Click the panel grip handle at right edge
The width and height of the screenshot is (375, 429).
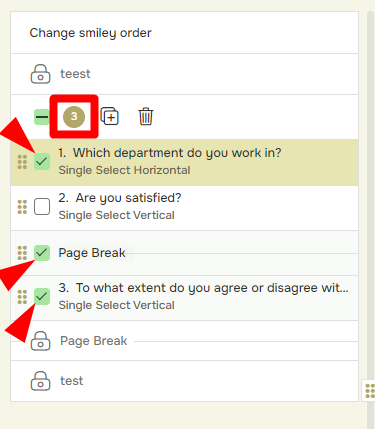370,391
